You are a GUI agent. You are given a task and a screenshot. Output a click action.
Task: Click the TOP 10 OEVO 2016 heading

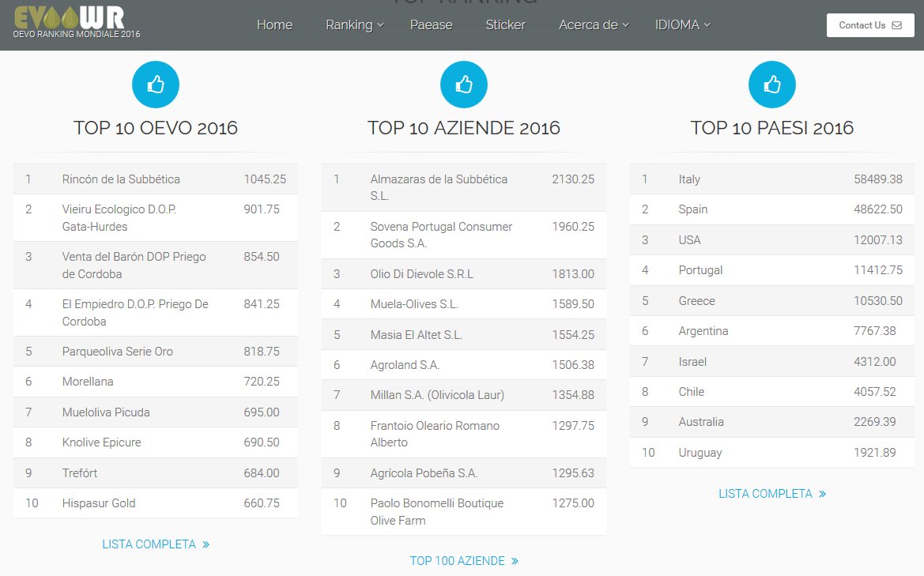(156, 128)
